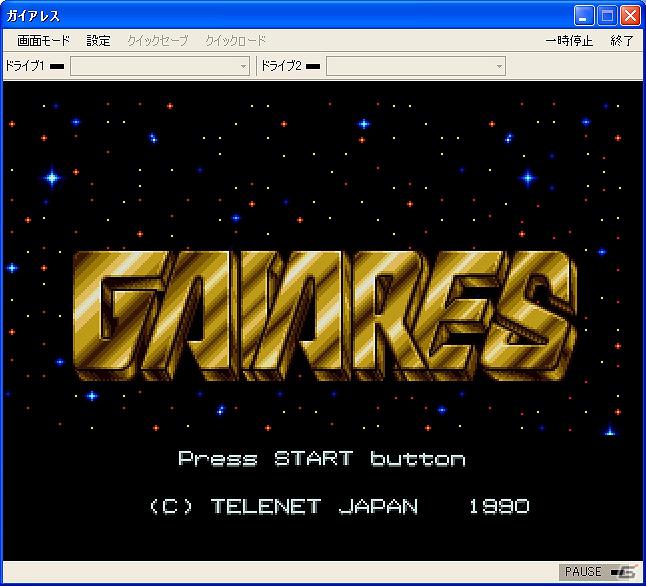This screenshot has width=646, height=586.
Task: Open the 画面モード menu
Action: point(43,41)
